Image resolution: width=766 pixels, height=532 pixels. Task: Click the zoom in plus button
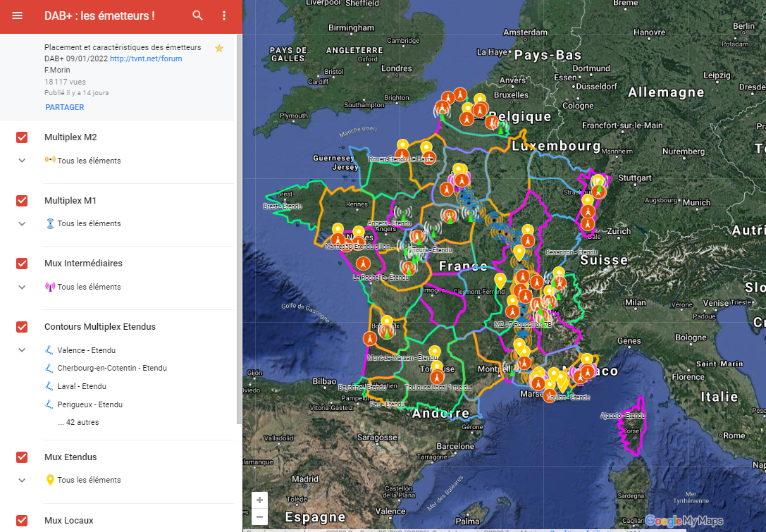(259, 500)
